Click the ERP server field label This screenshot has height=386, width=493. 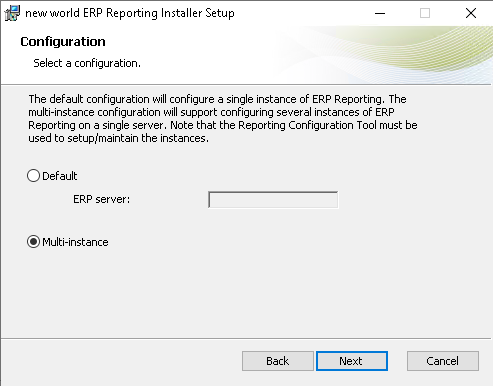101,199
